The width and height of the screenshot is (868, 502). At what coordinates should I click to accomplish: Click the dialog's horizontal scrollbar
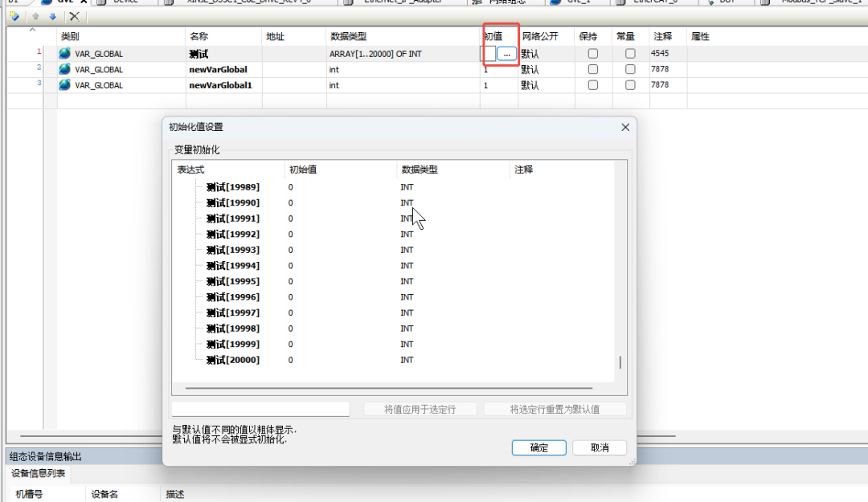click(x=389, y=388)
